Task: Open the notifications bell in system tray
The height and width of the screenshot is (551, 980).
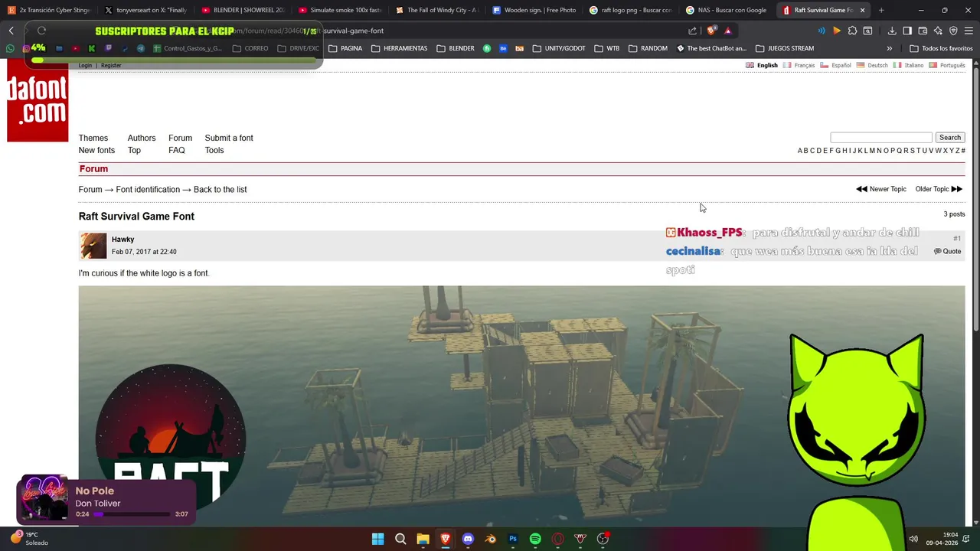Action: click(966, 539)
